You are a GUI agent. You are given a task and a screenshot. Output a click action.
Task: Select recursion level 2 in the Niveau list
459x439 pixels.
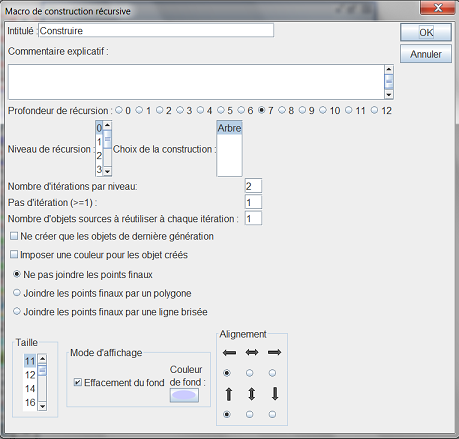[x=99, y=156]
